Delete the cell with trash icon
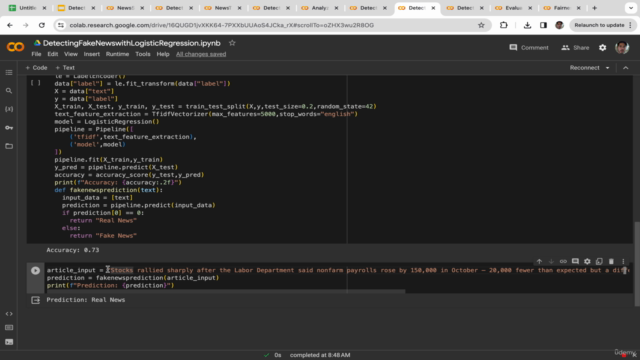This screenshot has height=360, width=640. (x=611, y=261)
